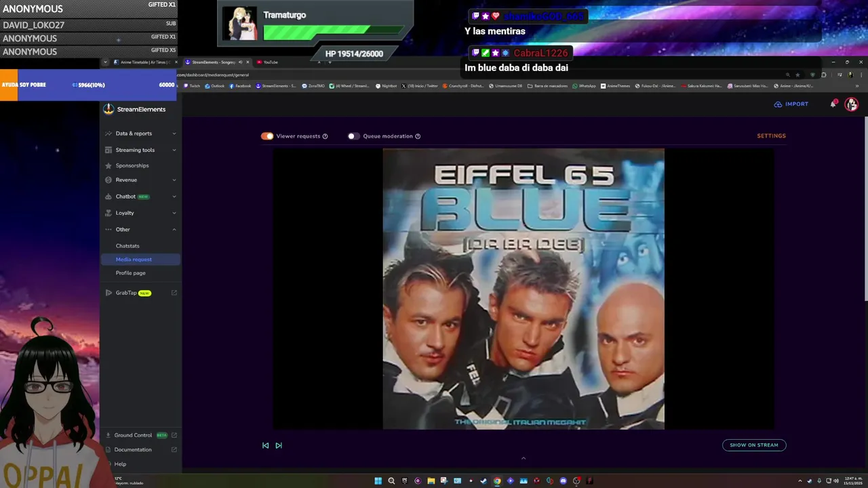Show help for Queue moderation
This screenshot has height=488, width=868.
tap(418, 136)
